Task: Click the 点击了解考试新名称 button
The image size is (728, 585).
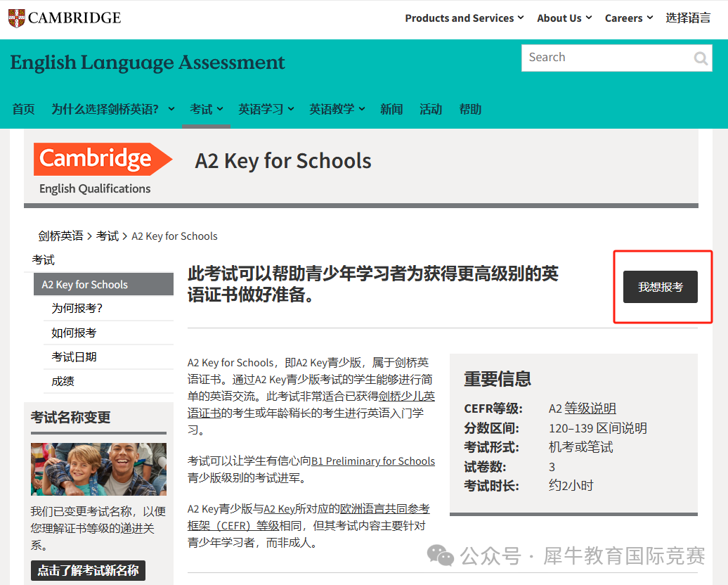Action: click(89, 570)
